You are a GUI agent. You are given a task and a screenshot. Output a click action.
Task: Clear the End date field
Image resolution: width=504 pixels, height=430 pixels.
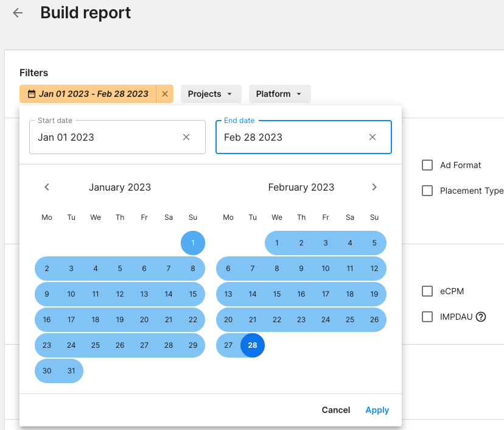373,137
